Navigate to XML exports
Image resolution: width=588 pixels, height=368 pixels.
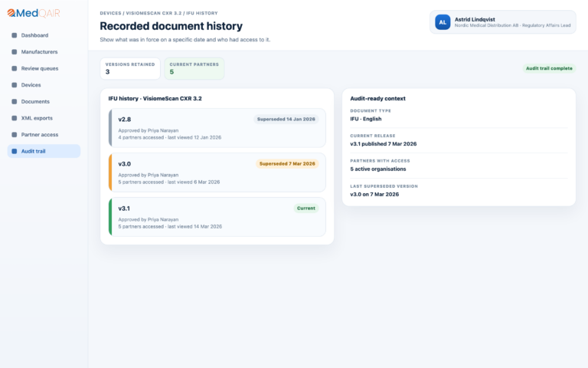[x=44, y=118]
